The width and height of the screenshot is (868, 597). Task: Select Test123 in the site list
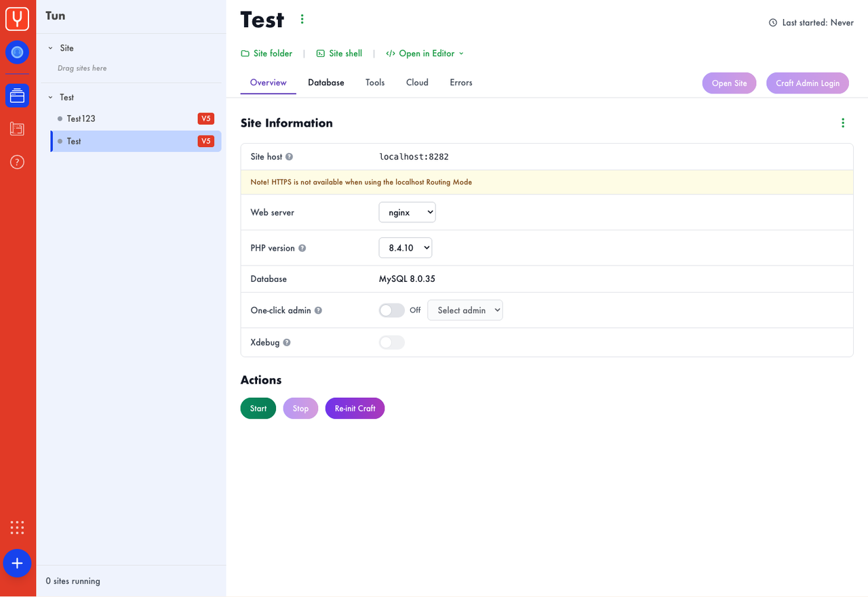[81, 118]
